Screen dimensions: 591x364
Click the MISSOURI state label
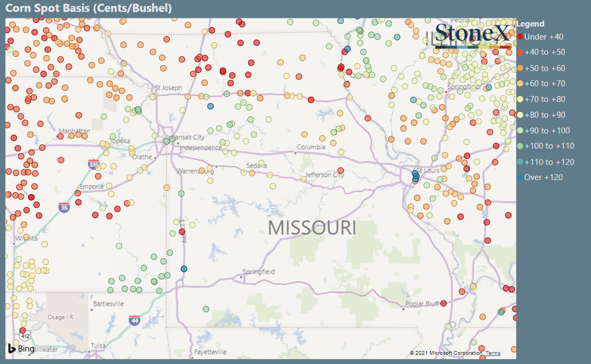(312, 228)
